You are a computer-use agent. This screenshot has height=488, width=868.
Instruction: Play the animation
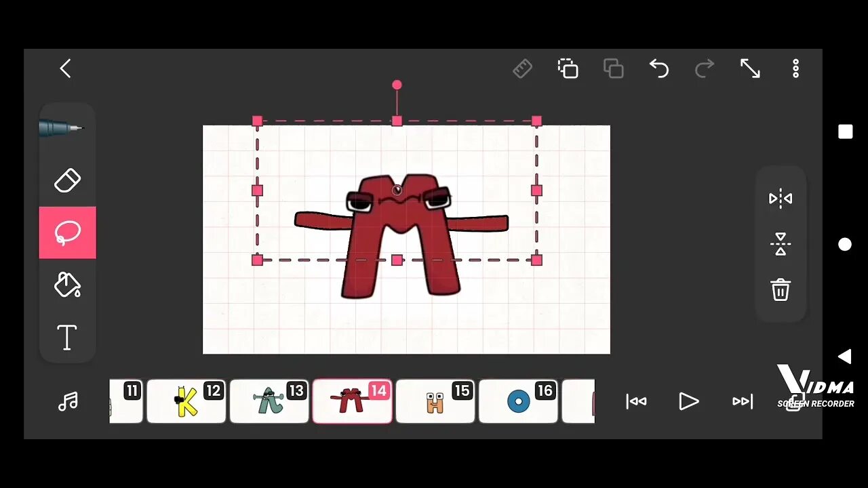point(688,401)
